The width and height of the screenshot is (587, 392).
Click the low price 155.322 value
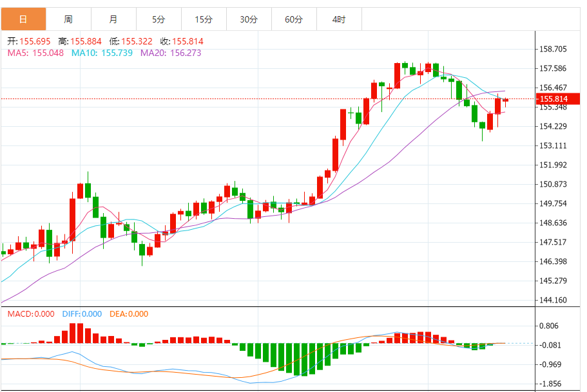click(137, 42)
